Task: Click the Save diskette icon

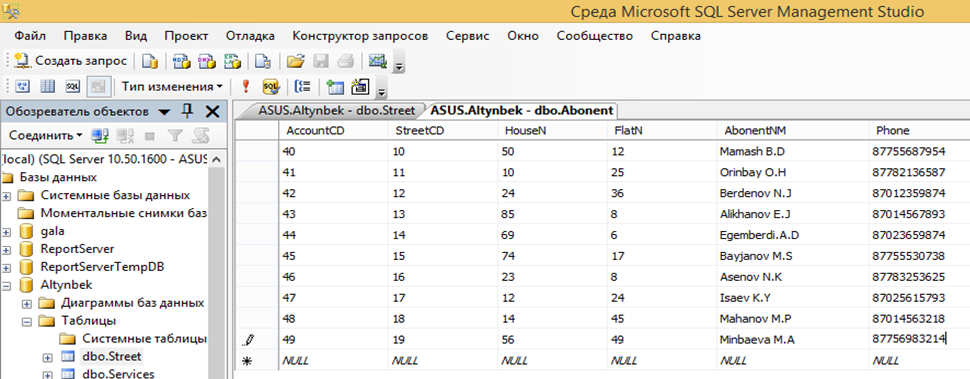Action: tap(321, 61)
